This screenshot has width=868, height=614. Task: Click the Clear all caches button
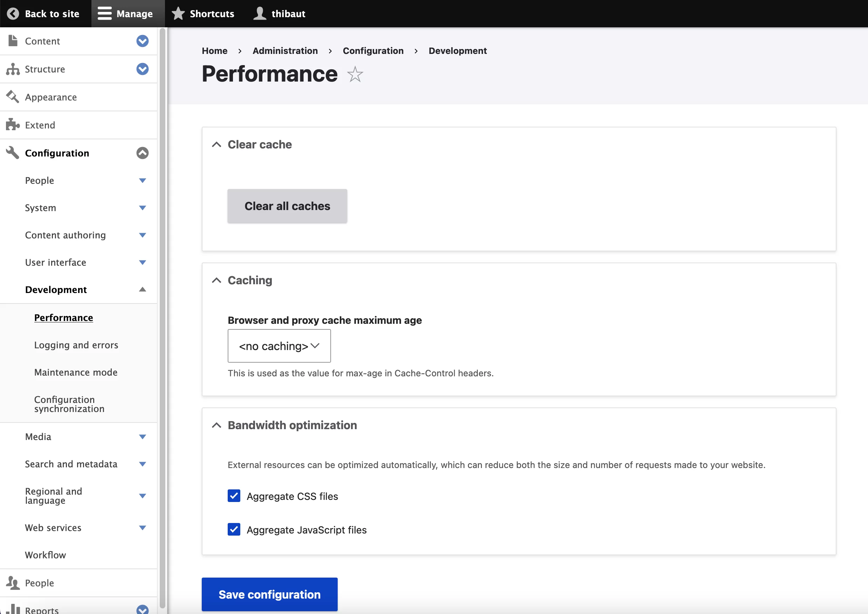click(x=287, y=206)
